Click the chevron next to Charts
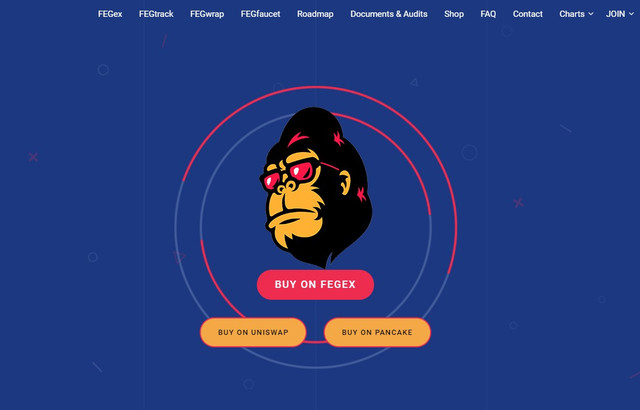 point(591,14)
